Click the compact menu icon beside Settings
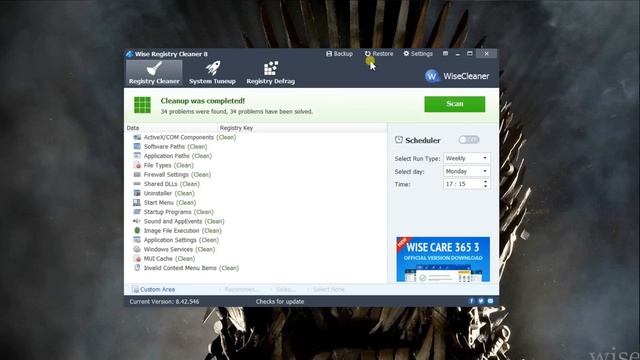 point(445,53)
